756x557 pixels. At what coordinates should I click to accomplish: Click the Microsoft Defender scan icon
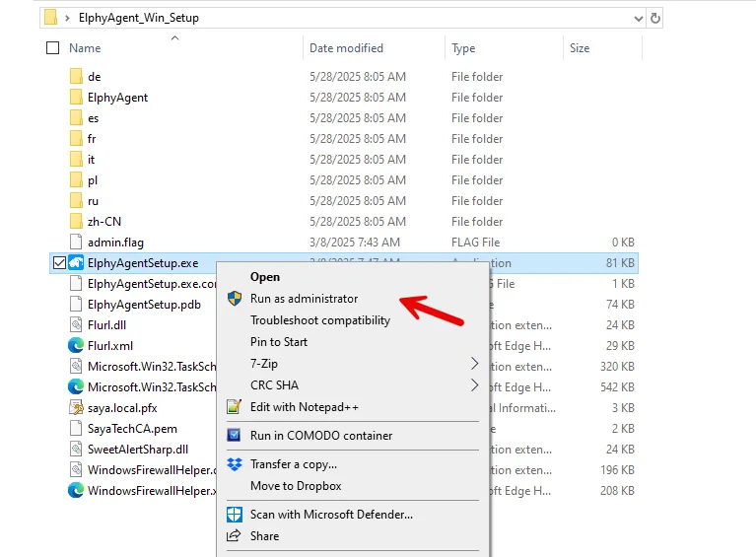tap(234, 514)
